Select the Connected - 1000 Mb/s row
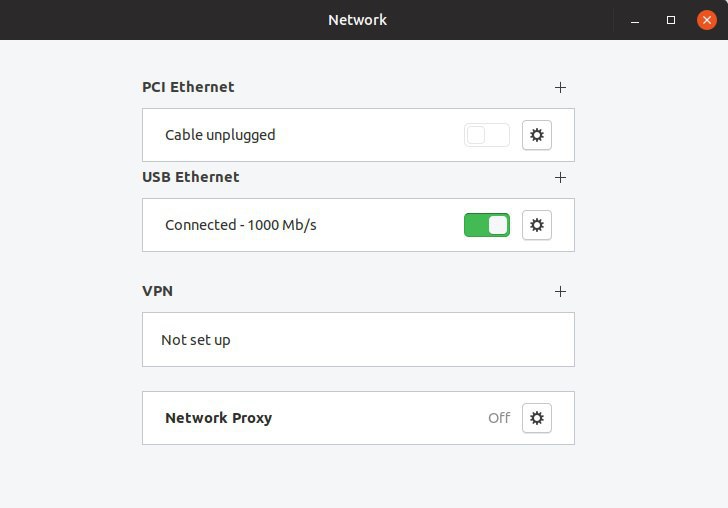This screenshot has width=728, height=508. click(x=358, y=225)
